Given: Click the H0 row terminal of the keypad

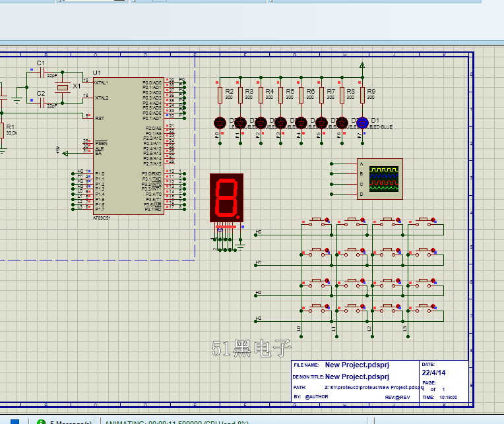Looking at the screenshot, I should tap(256, 235).
